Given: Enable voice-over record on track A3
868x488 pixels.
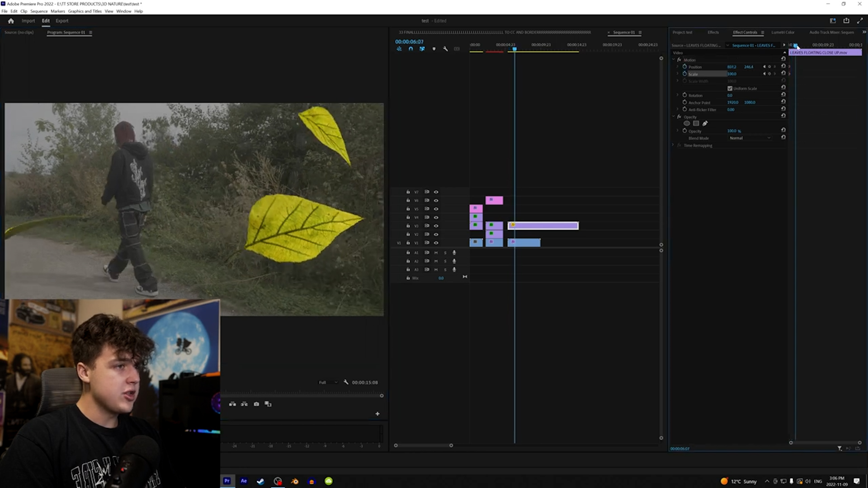Looking at the screenshot, I should coord(454,270).
